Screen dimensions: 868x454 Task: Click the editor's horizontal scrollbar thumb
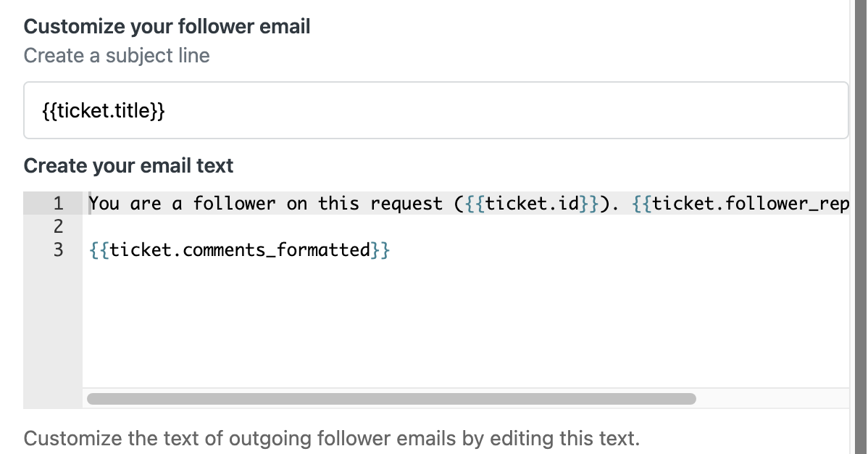click(x=391, y=399)
